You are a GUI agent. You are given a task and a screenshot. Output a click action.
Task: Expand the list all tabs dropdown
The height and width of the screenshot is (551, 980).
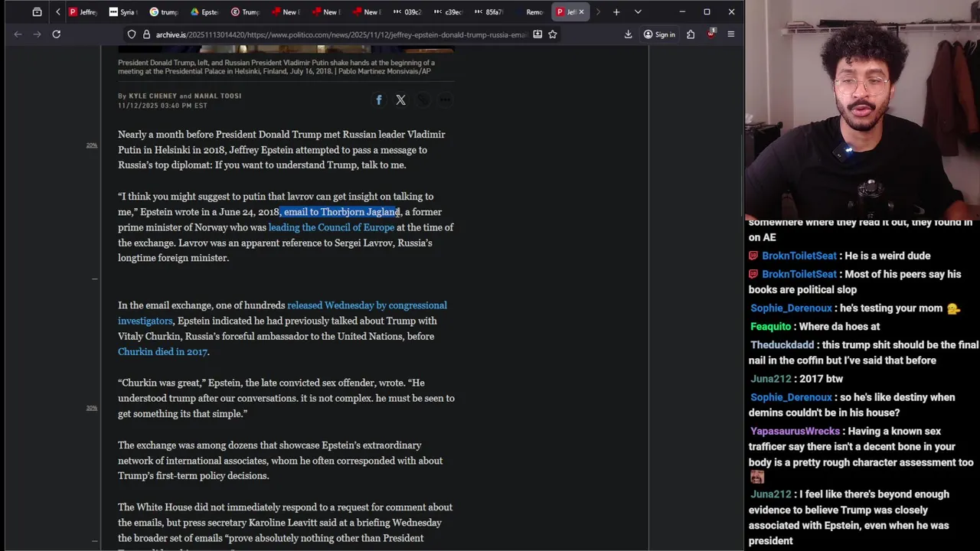(x=638, y=11)
